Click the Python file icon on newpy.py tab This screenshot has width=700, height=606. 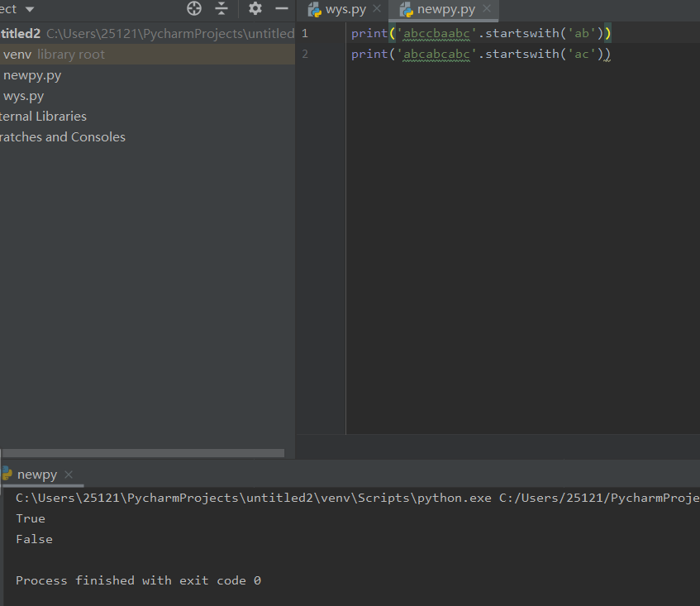[407, 10]
